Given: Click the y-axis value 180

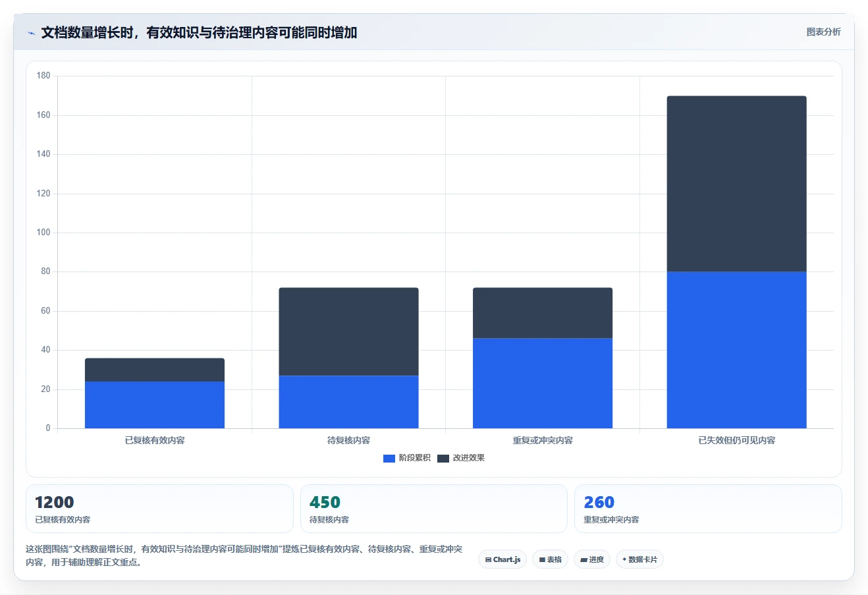Looking at the screenshot, I should tap(43, 76).
